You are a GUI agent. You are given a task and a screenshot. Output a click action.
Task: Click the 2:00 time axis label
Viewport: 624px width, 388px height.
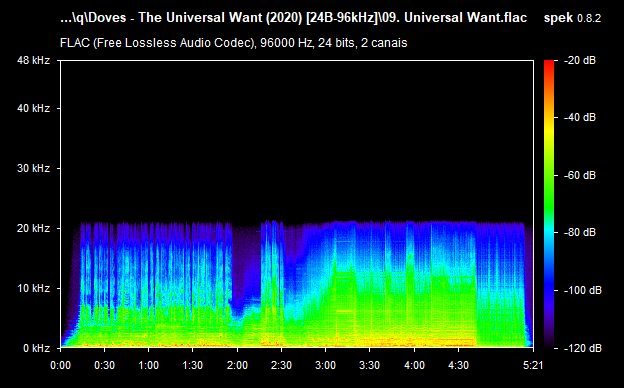237,365
